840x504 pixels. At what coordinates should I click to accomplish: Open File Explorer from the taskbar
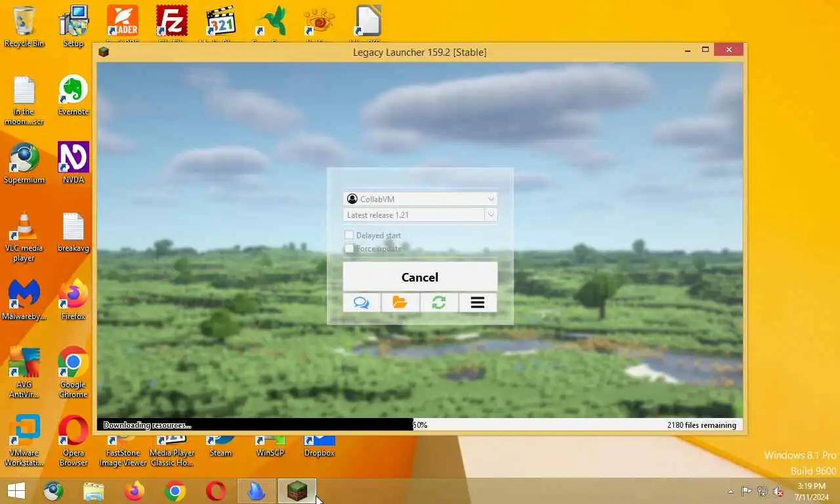94,491
